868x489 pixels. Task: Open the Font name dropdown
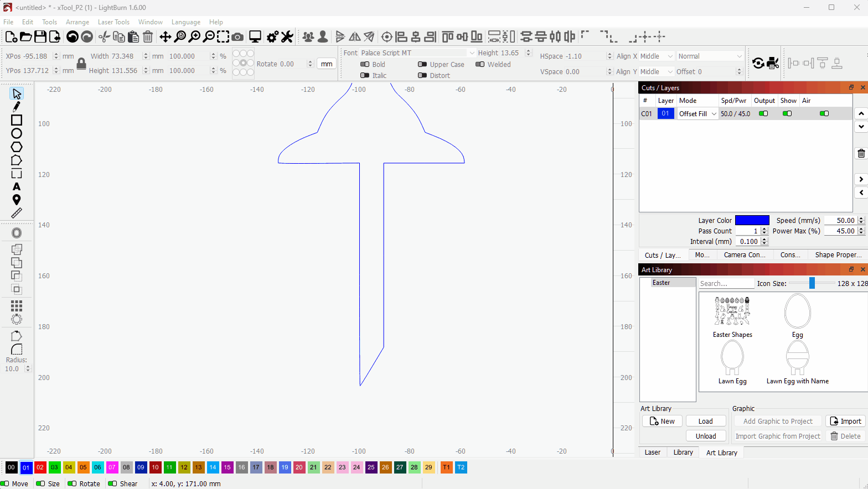click(x=417, y=53)
